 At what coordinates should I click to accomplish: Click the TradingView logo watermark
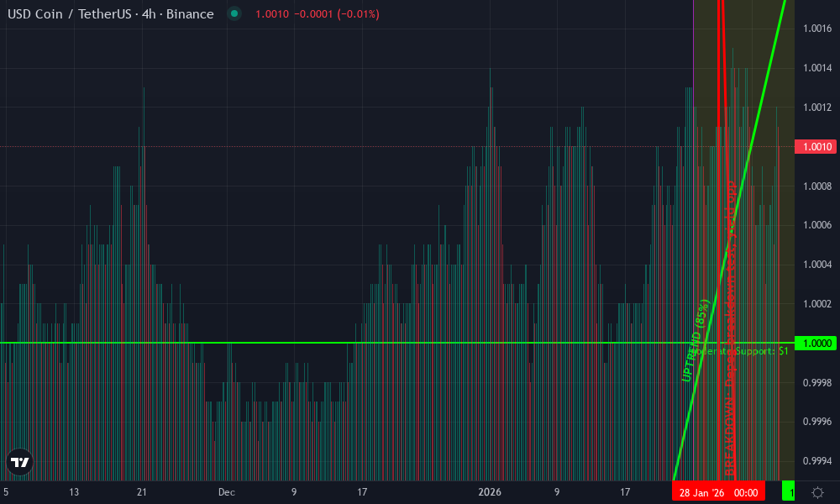pos(18,463)
